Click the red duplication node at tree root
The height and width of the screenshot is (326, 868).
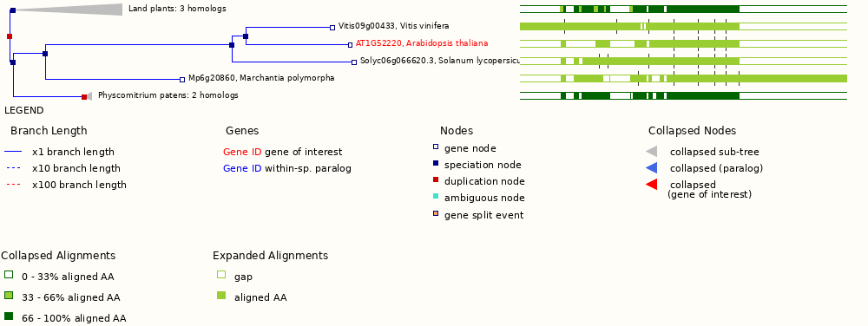click(10, 36)
